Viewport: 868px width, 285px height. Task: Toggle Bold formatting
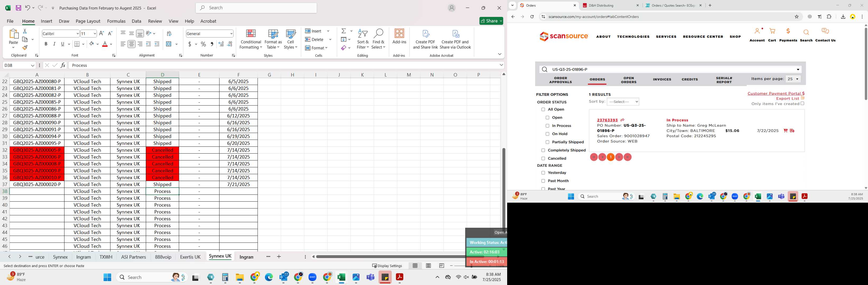click(46, 44)
